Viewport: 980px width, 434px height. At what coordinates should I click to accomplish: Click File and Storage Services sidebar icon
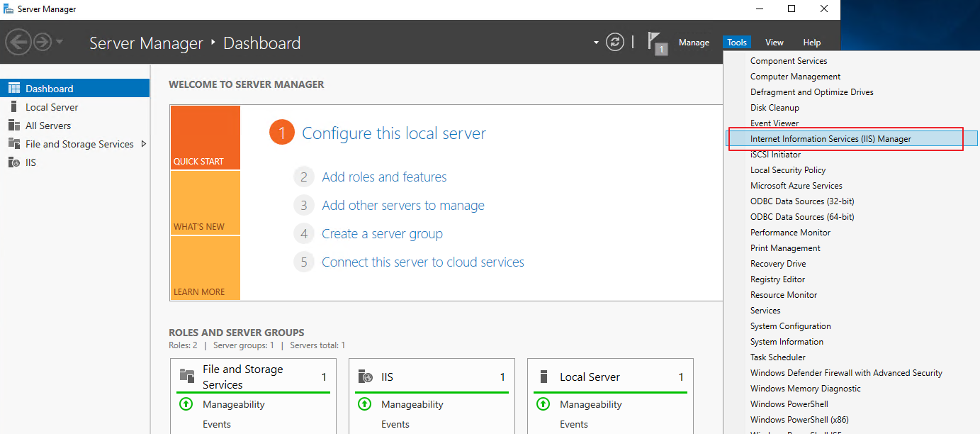coord(14,143)
